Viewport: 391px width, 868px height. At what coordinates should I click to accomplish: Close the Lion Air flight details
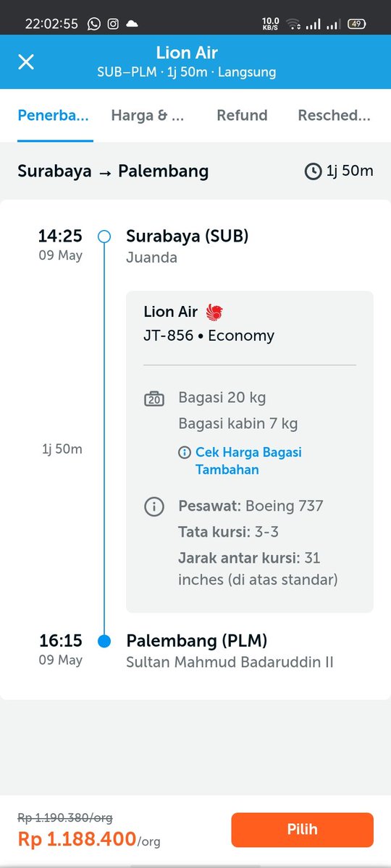(x=26, y=61)
